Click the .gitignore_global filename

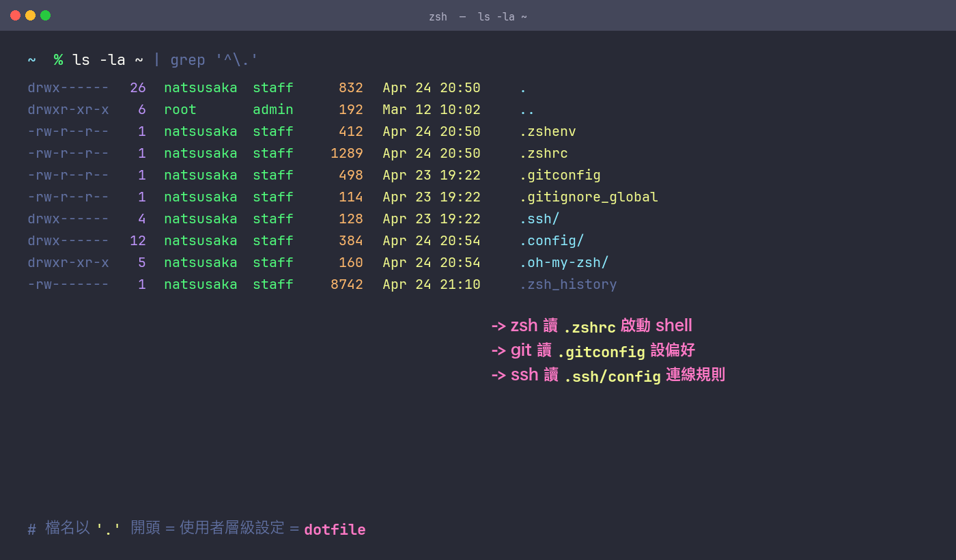[588, 197]
